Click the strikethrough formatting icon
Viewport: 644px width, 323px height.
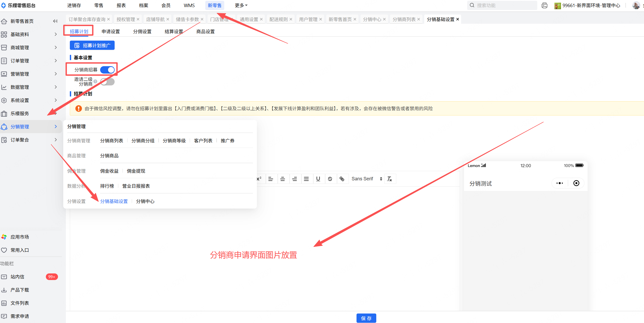point(330,179)
